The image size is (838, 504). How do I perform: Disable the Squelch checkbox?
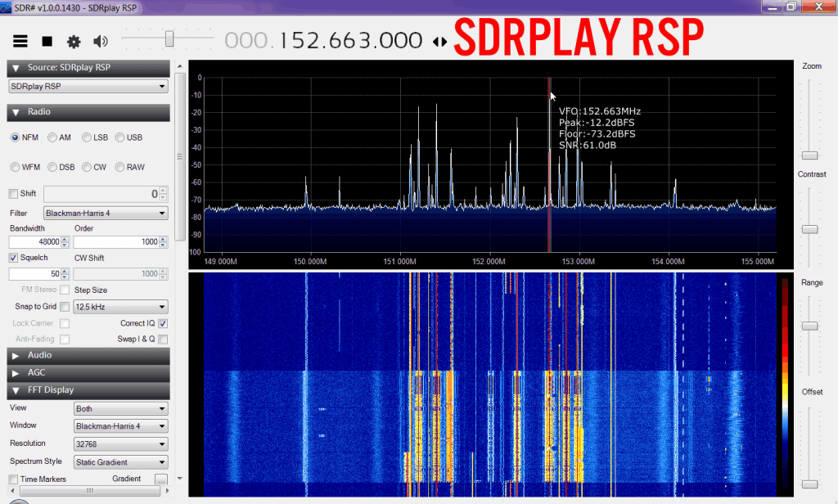coord(13,258)
